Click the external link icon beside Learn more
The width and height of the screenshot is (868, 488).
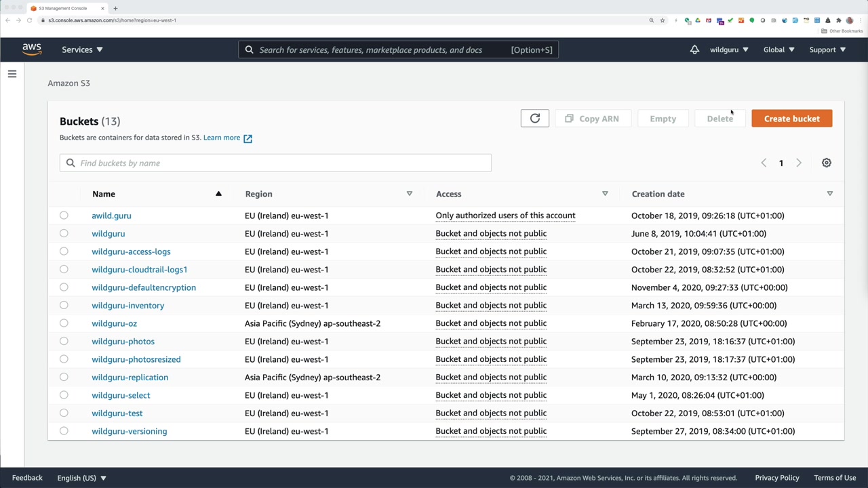click(x=248, y=138)
